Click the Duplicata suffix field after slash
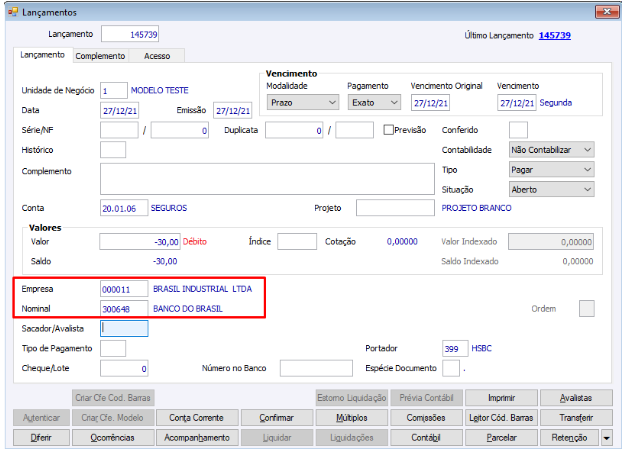The height and width of the screenshot is (453, 623). click(x=354, y=130)
